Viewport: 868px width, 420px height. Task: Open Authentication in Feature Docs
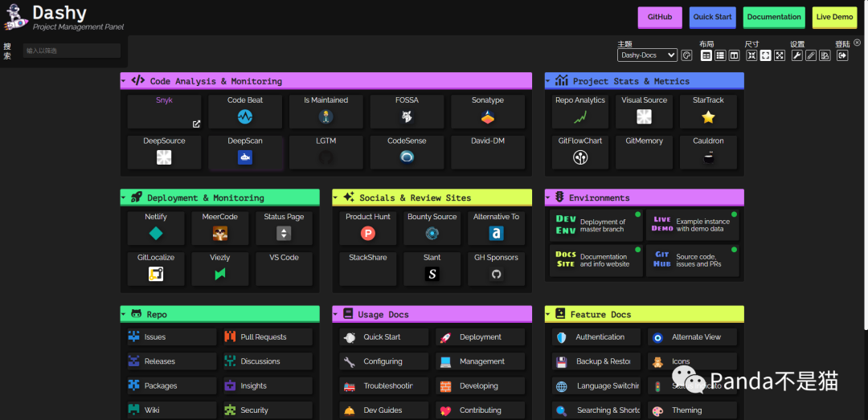[x=596, y=337]
